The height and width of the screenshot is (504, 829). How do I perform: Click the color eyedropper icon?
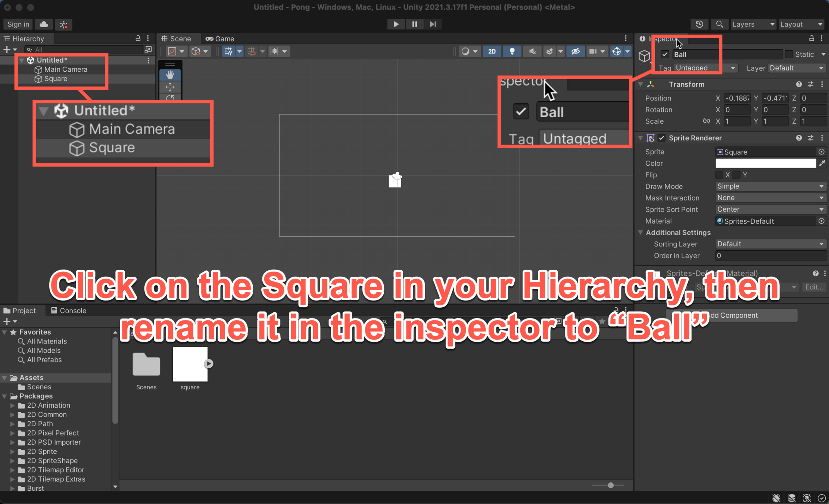tap(822, 163)
